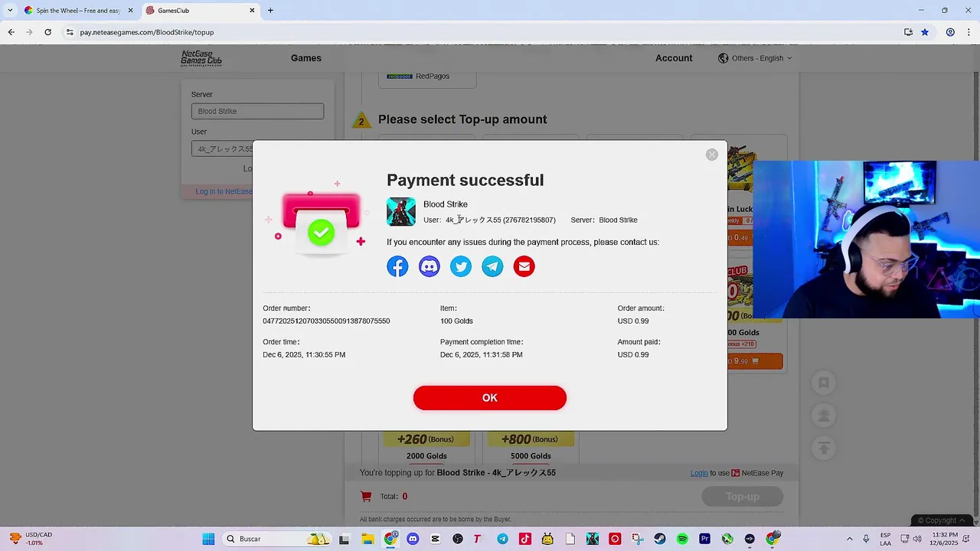Open the email contact icon
The image size is (980, 551).
[x=524, y=266]
